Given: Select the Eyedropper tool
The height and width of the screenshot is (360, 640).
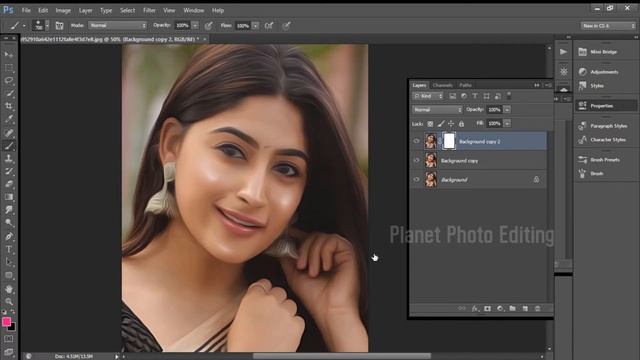Looking at the screenshot, I should (9, 119).
